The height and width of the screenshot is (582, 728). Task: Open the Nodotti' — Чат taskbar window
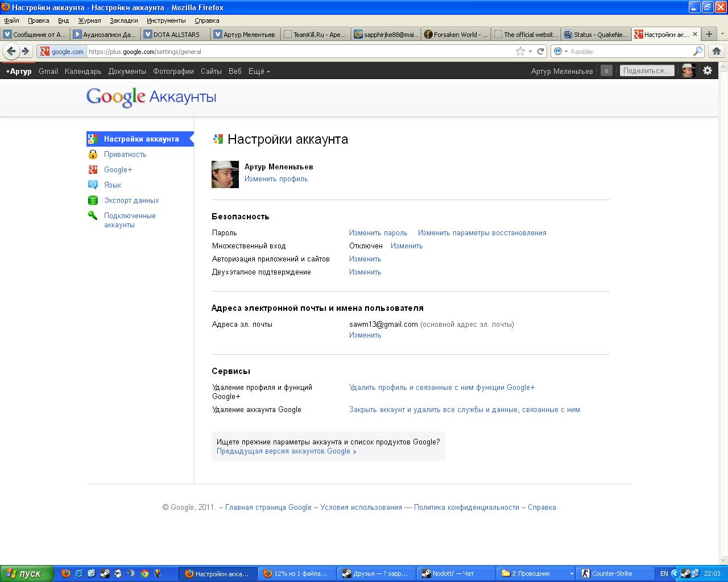click(456, 573)
